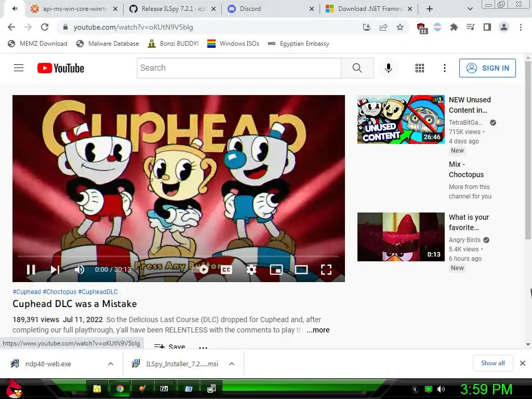Close the downloads bar
This screenshot has height=399, width=532.
click(x=523, y=363)
